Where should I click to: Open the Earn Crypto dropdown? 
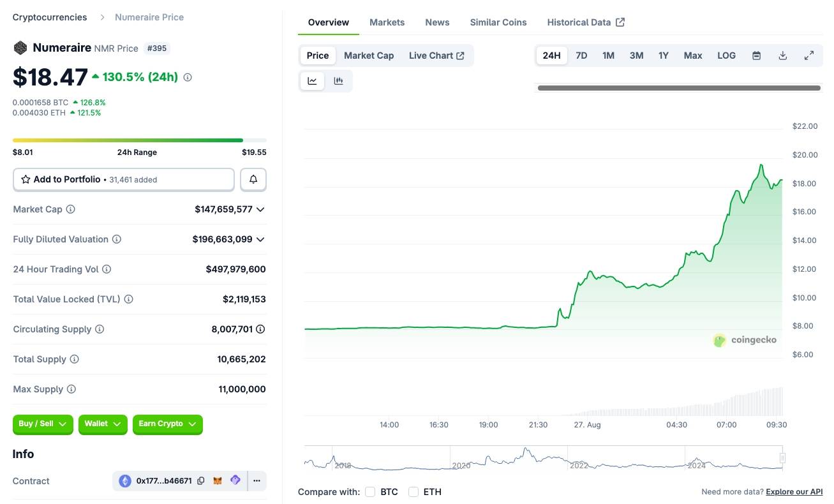168,424
